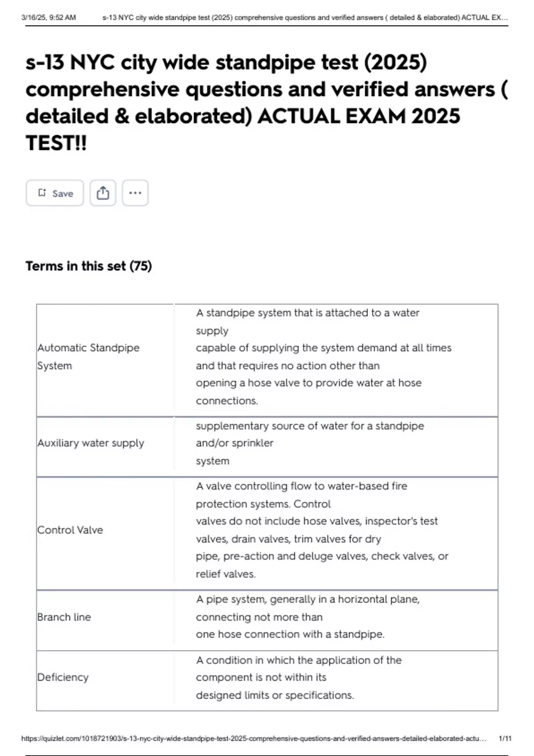Screen dimensions: 534x756
Task: Click the page header document title
Action: tap(305, 18)
